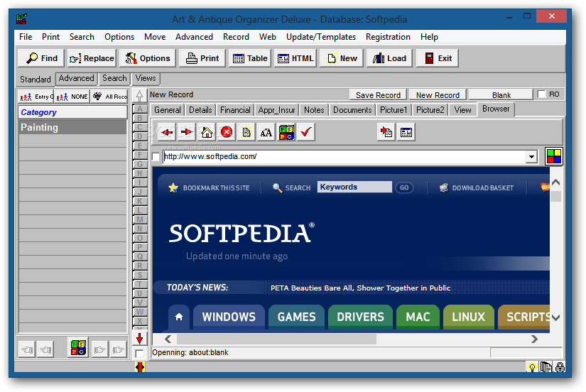Screen dimensions: 586x392
Task: Open the Advanced menu
Action: (194, 37)
